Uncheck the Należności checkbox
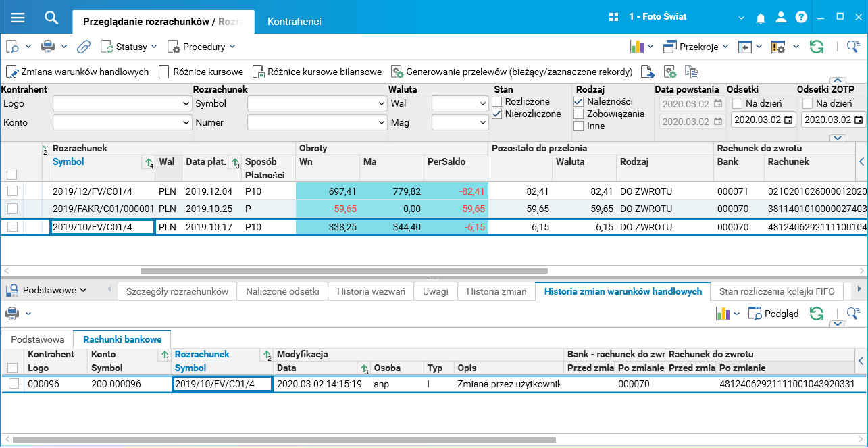The image size is (868, 448). pyautogui.click(x=579, y=101)
